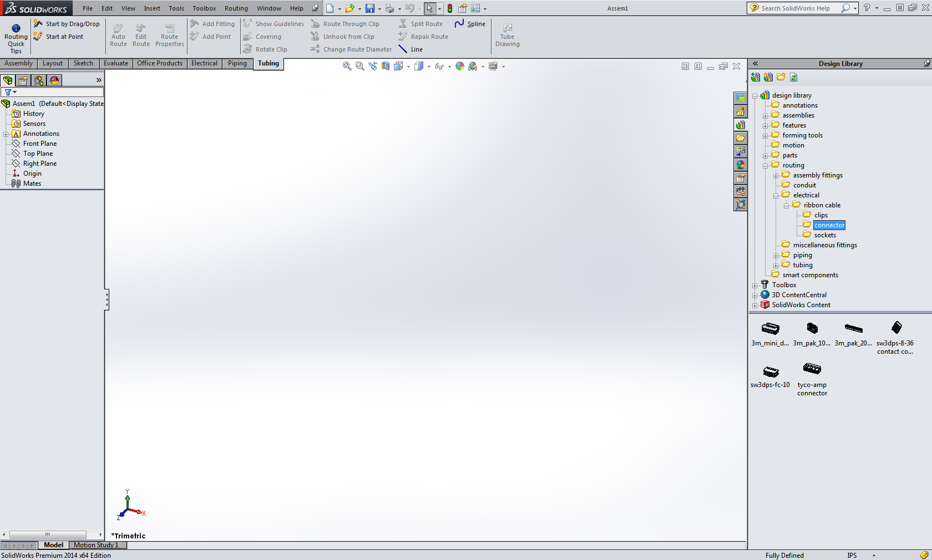Click Add to Library icon
The image size is (932, 560).
[756, 77]
